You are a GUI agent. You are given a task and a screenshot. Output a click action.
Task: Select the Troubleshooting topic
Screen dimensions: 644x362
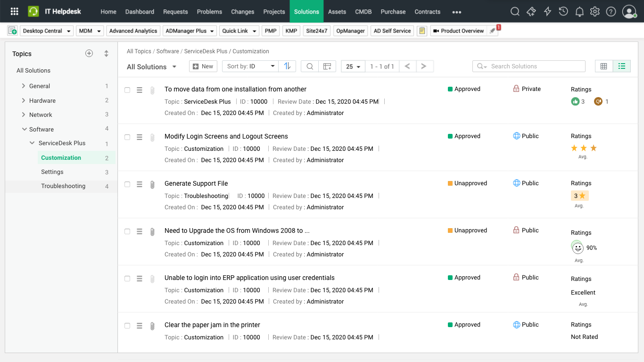tap(63, 186)
